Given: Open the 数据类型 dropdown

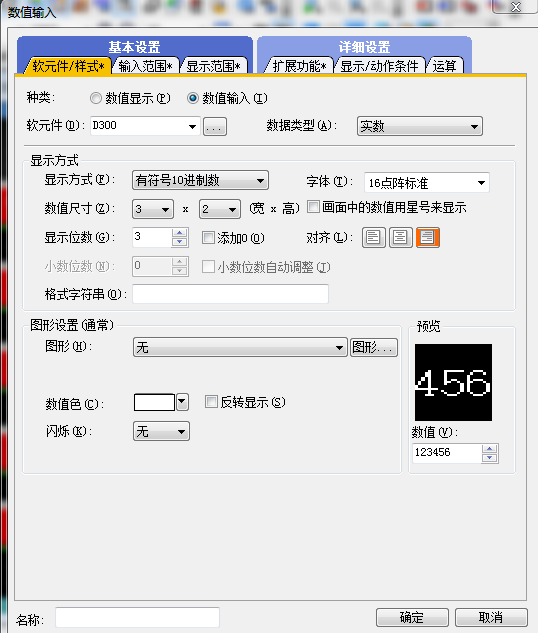Looking at the screenshot, I should click(x=419, y=126).
